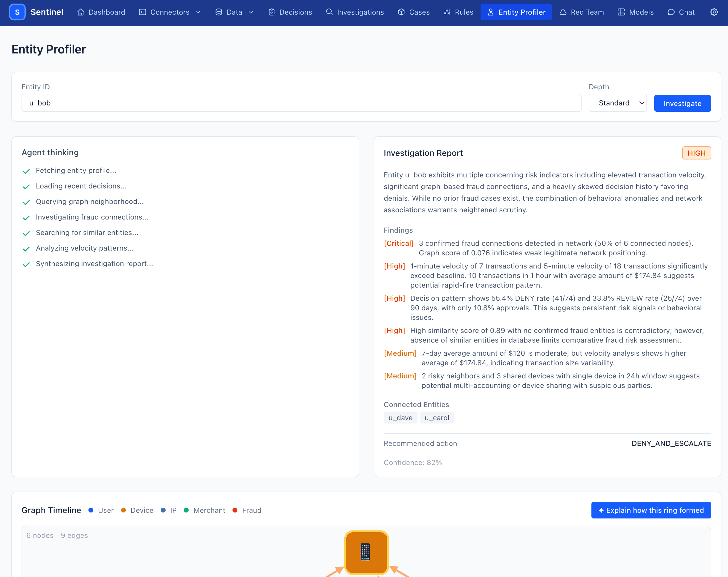Click the green Merchant legend dot
Viewport: 728px width, 577px height.
click(186, 510)
